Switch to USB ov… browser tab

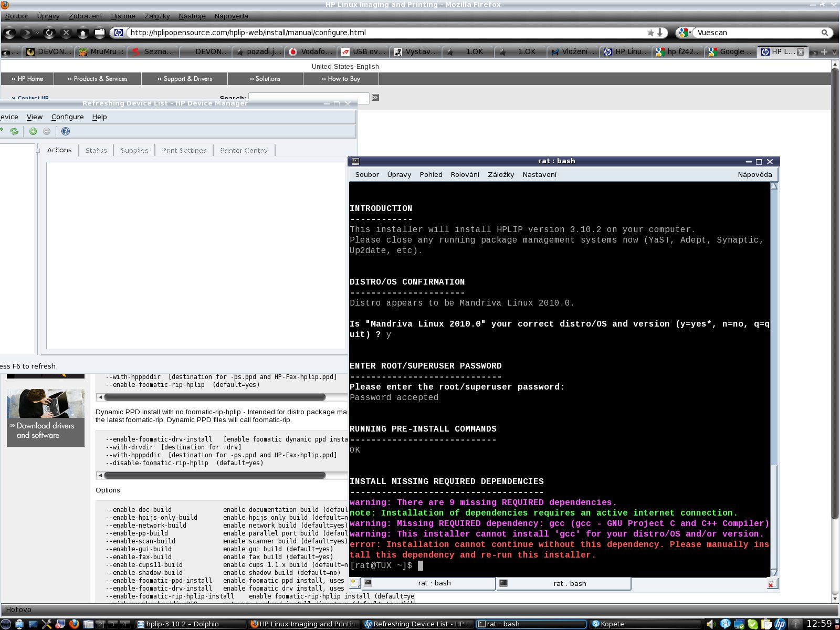363,51
